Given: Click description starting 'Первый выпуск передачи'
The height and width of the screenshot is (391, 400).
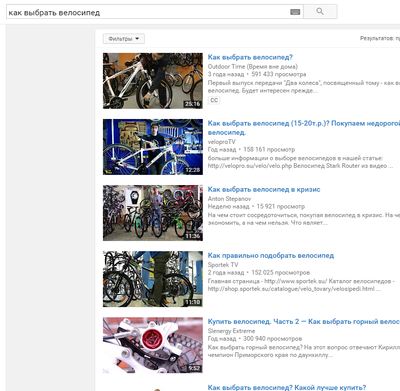Looking at the screenshot, I should click(304, 87).
